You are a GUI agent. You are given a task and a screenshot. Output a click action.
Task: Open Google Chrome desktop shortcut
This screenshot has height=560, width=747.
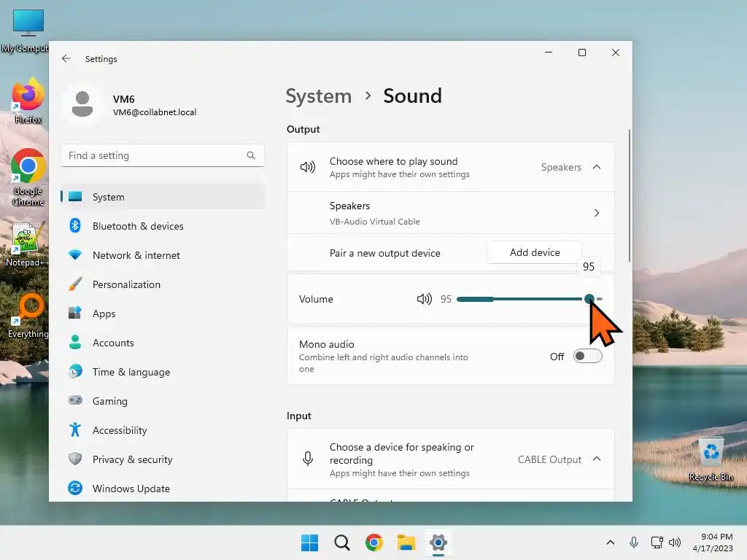coord(28,177)
